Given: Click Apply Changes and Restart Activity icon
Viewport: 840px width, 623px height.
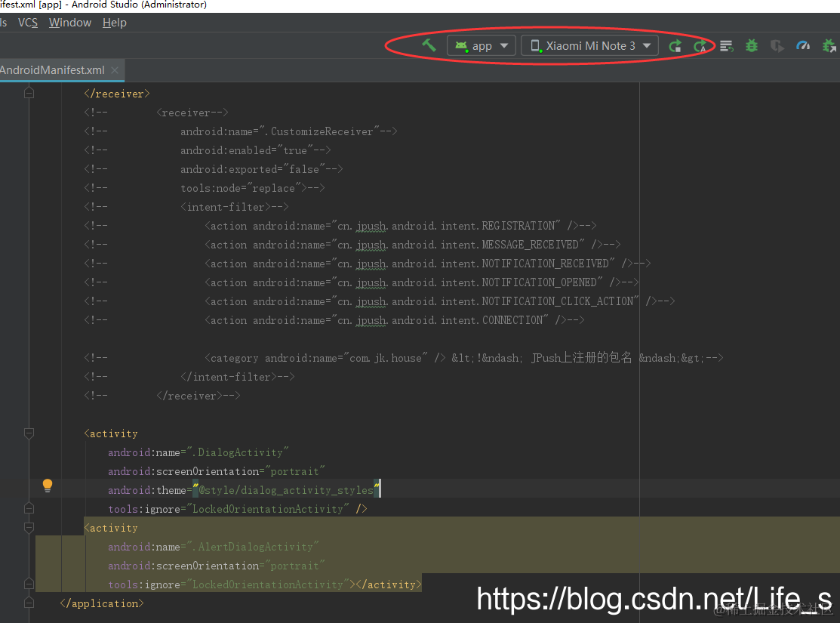Looking at the screenshot, I should [700, 46].
